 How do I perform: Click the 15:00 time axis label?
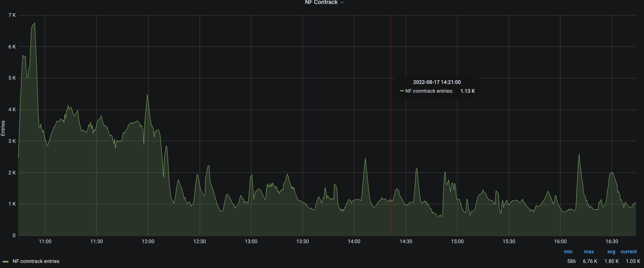tap(457, 241)
